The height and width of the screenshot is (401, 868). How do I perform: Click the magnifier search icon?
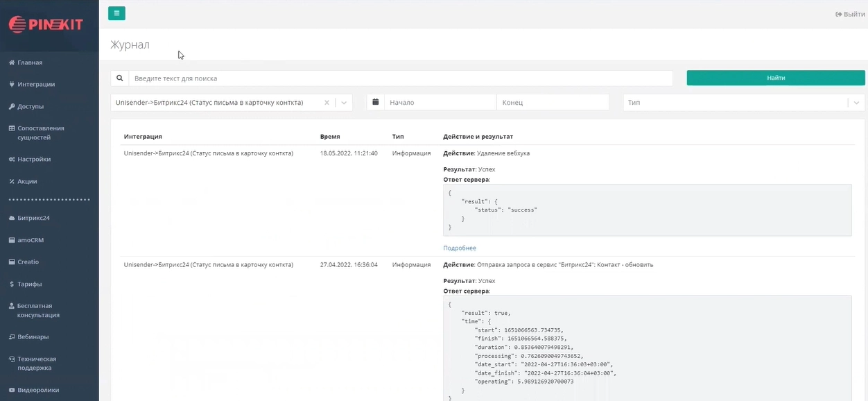120,78
